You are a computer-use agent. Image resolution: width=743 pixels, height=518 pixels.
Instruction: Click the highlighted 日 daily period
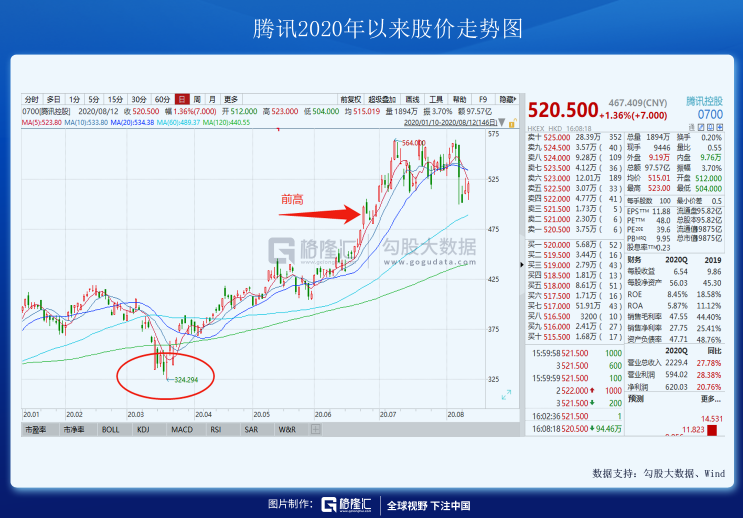[x=182, y=100]
